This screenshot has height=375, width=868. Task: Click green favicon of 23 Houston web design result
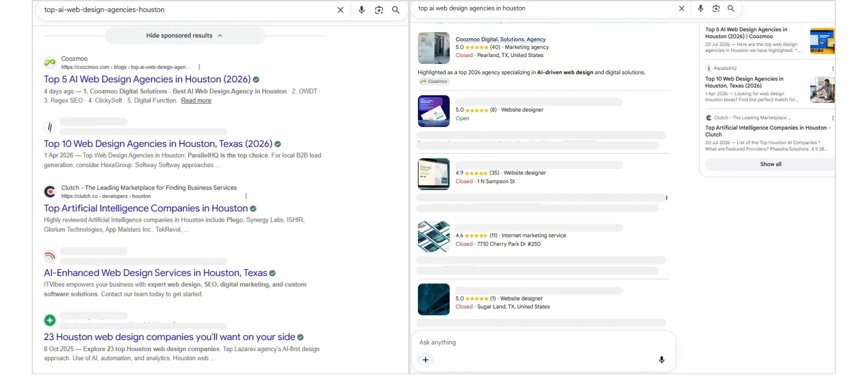(x=50, y=320)
